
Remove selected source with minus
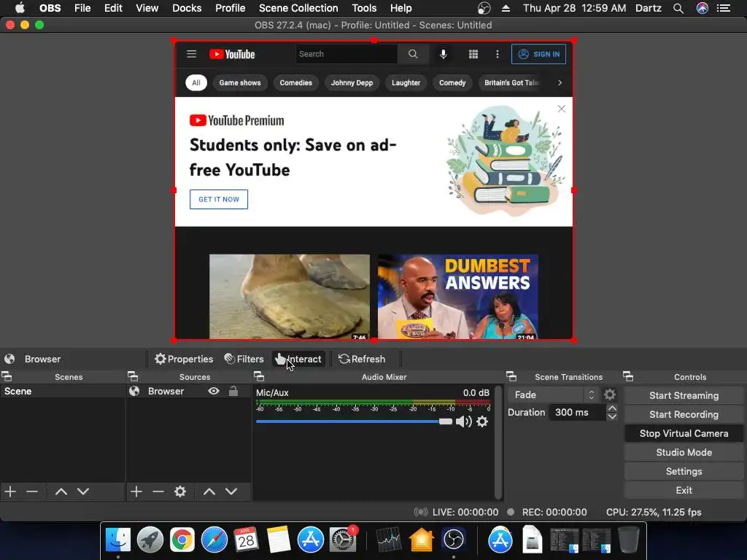tap(158, 491)
